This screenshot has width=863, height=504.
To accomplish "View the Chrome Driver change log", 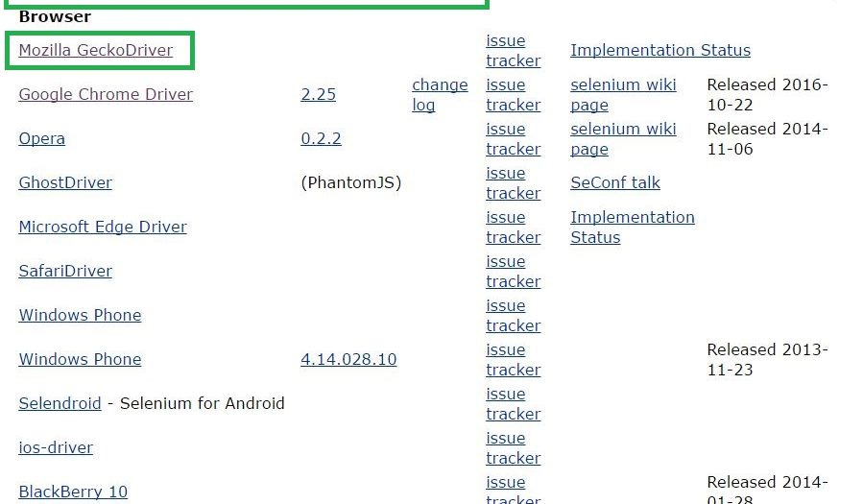I will point(440,94).
